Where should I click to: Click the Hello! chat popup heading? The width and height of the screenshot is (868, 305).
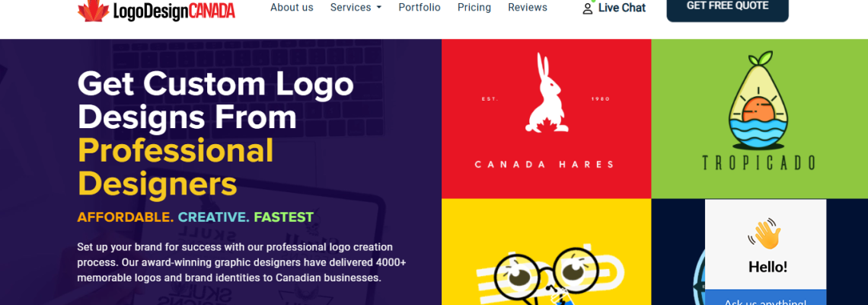[x=767, y=267]
